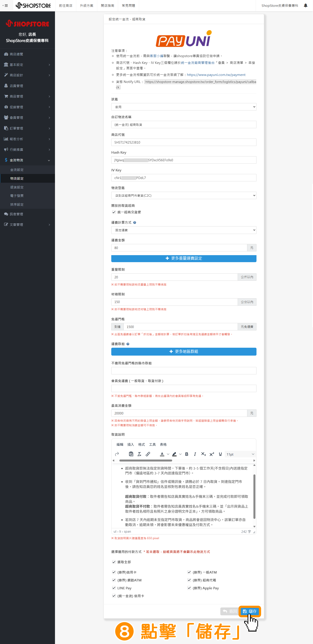This screenshot has width=313, height=644.
Task: Toggle italic formatting in editor
Action: [195, 454]
